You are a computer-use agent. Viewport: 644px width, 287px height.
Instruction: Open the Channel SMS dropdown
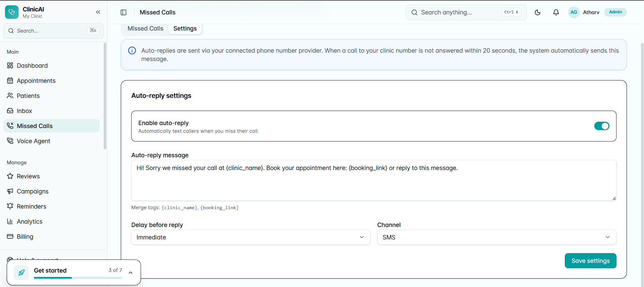497,237
